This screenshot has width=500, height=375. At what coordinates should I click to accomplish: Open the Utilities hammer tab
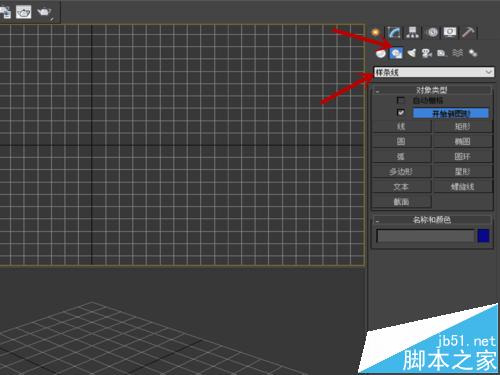click(x=469, y=32)
